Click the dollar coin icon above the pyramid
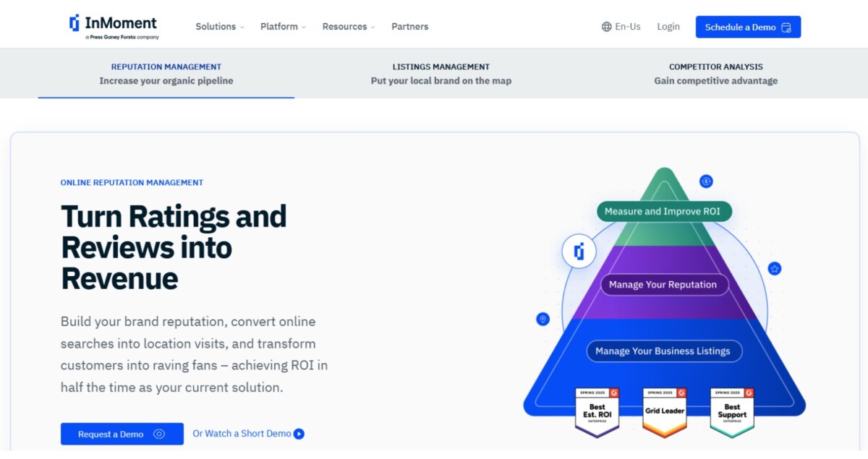This screenshot has width=868, height=459. [707, 181]
